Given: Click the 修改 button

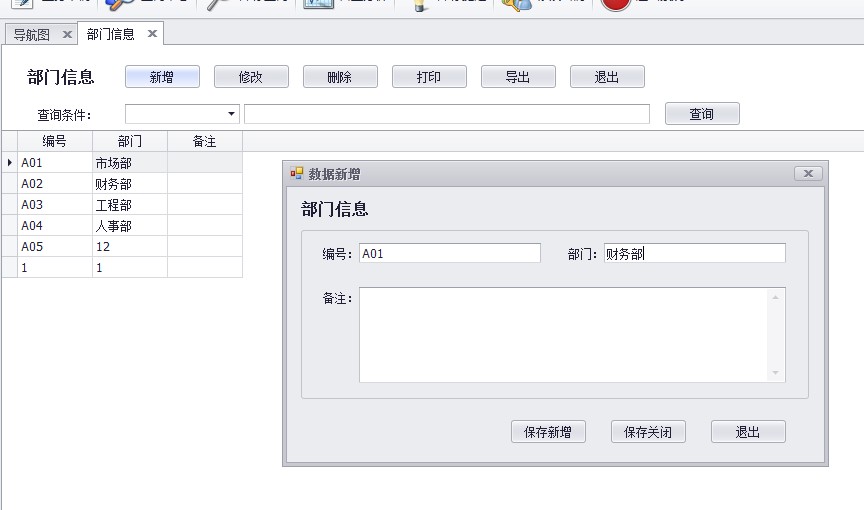Looking at the screenshot, I should [251, 77].
